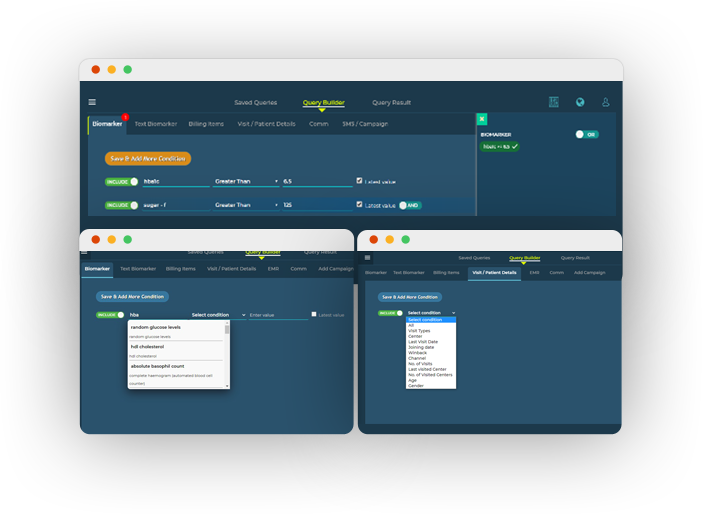Open Select condition dropdown in bottom-right window
This screenshot has width=703, height=514.
(431, 313)
